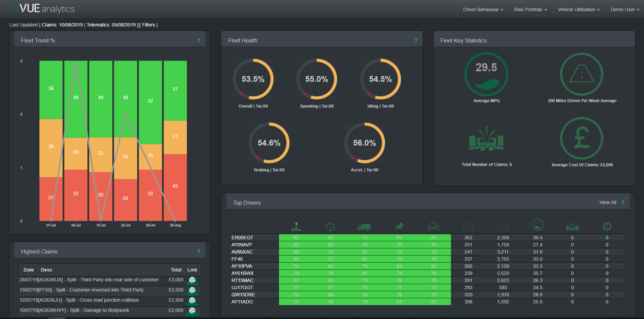
Task: Open the Fleet Trend % help question mark
Action: 198,40
